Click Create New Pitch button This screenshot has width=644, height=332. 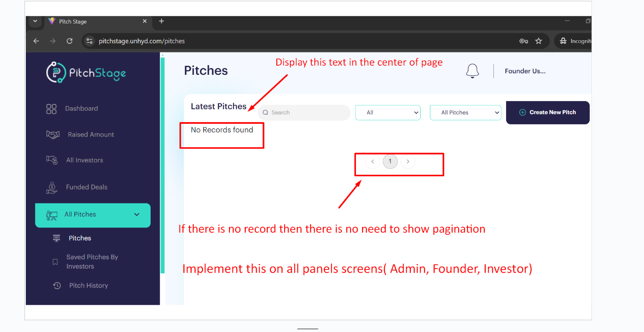click(x=548, y=112)
